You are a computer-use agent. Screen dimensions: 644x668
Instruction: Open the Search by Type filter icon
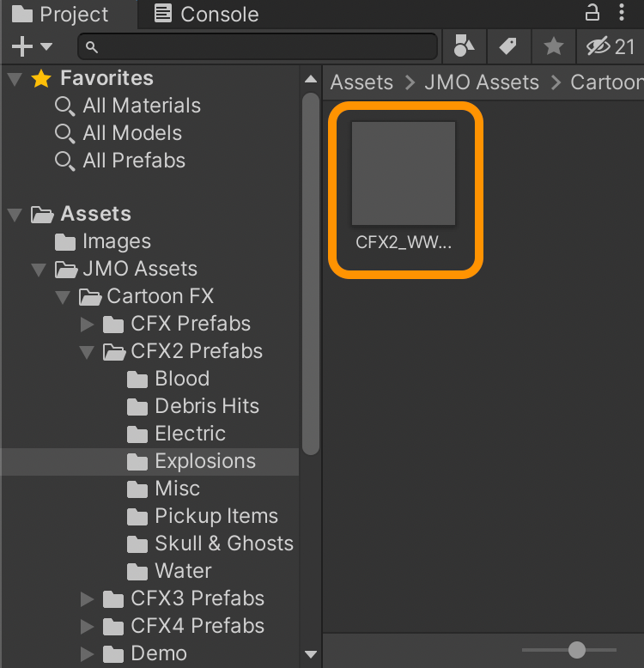[465, 46]
